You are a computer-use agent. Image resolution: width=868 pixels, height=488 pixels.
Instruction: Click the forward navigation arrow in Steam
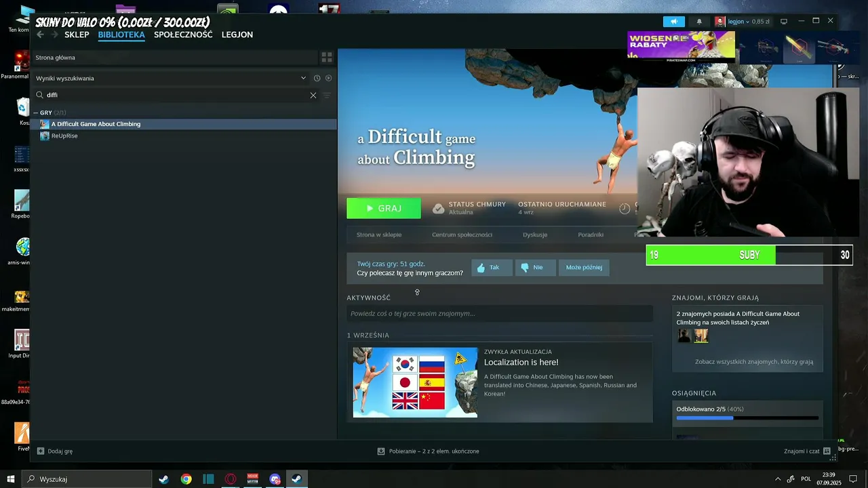54,35
